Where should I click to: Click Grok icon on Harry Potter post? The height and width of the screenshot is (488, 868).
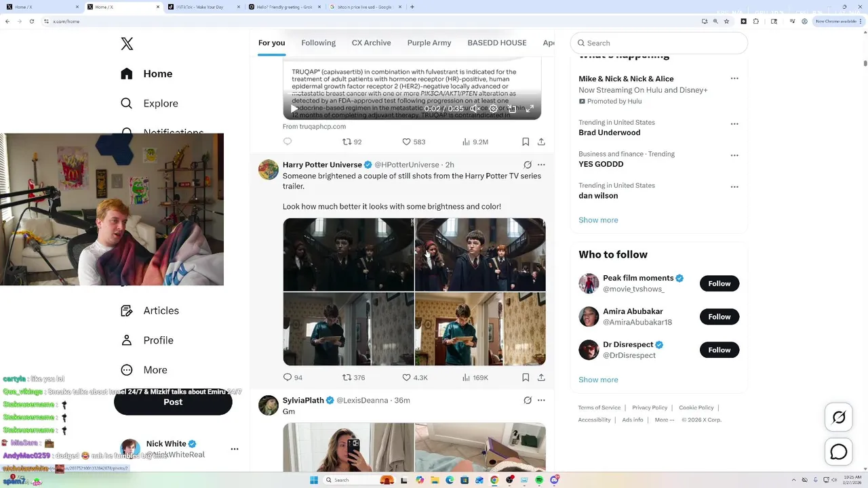528,165
